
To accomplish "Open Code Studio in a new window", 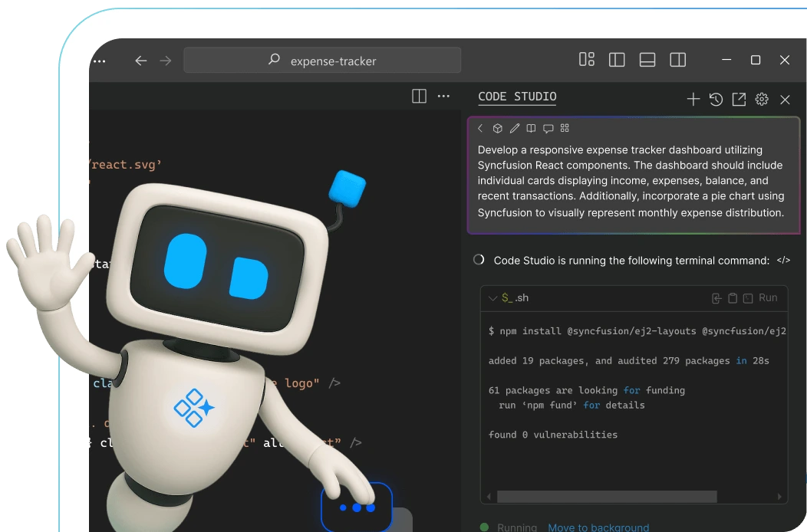I will (x=739, y=100).
